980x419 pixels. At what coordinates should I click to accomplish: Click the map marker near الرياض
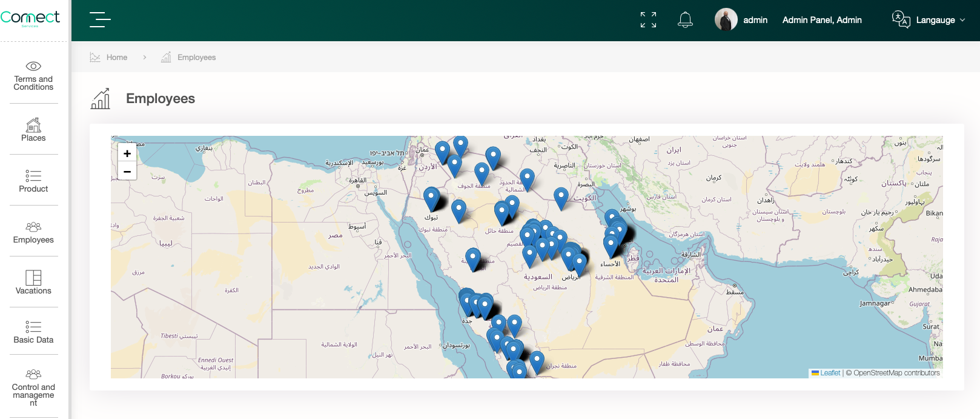579,264
